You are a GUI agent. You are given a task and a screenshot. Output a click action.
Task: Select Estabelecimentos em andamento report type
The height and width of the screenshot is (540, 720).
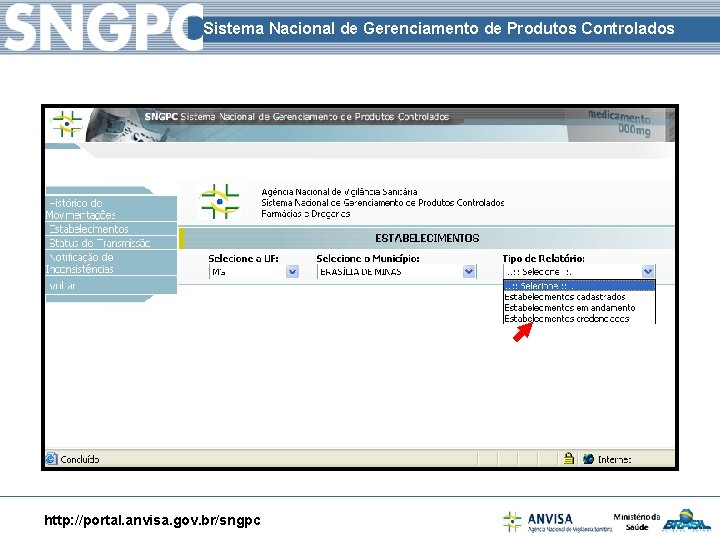[579, 308]
